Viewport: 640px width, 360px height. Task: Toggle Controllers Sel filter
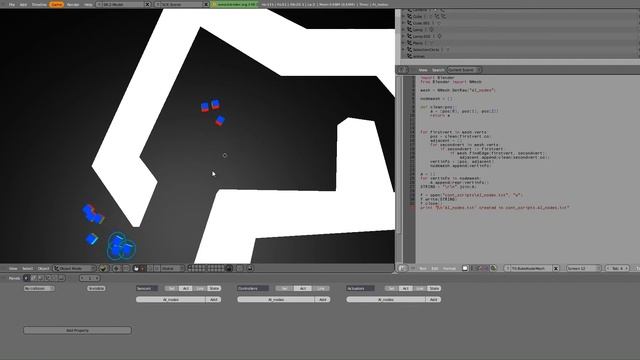tap(284, 289)
